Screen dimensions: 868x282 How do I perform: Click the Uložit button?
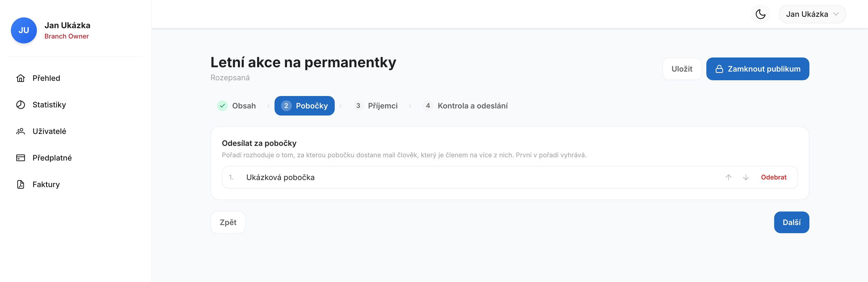682,69
